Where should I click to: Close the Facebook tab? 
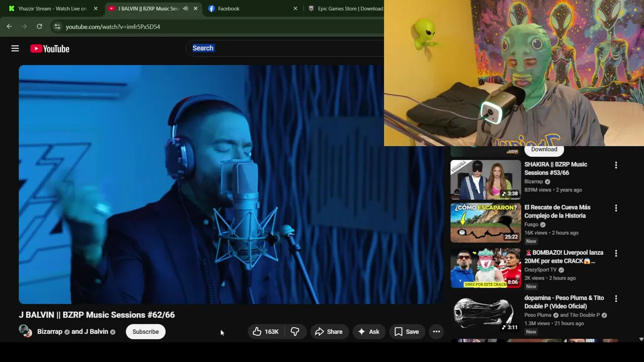pos(295,9)
